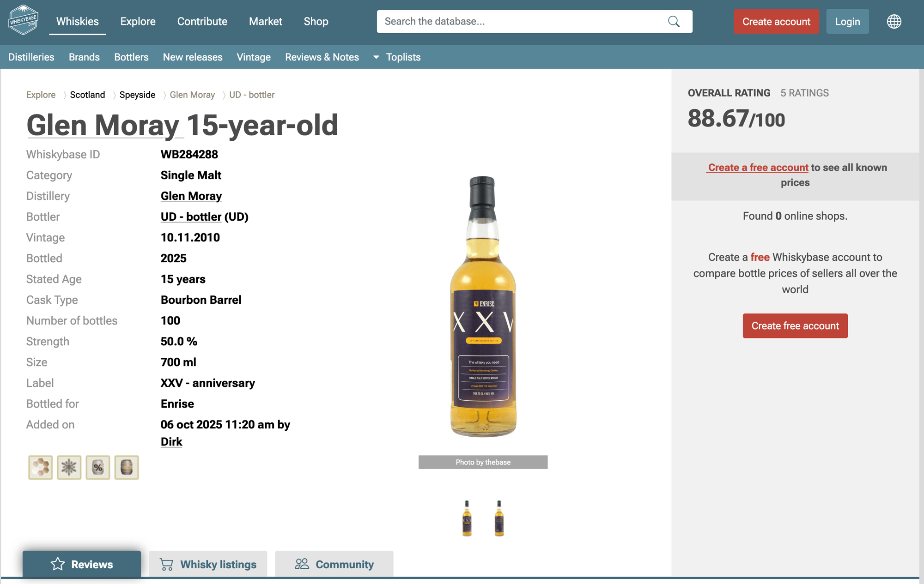The width and height of the screenshot is (924, 584).
Task: Click the snowflake badge icon
Action: [x=69, y=467]
